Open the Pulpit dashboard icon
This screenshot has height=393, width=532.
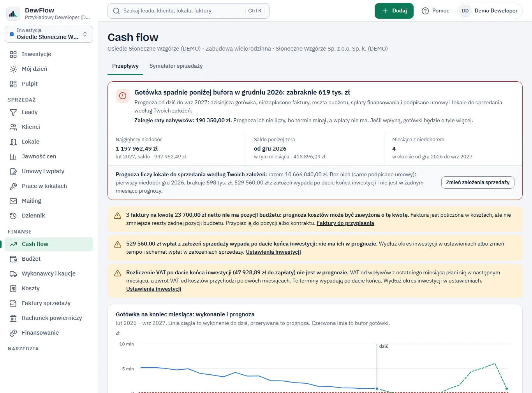pos(13,84)
